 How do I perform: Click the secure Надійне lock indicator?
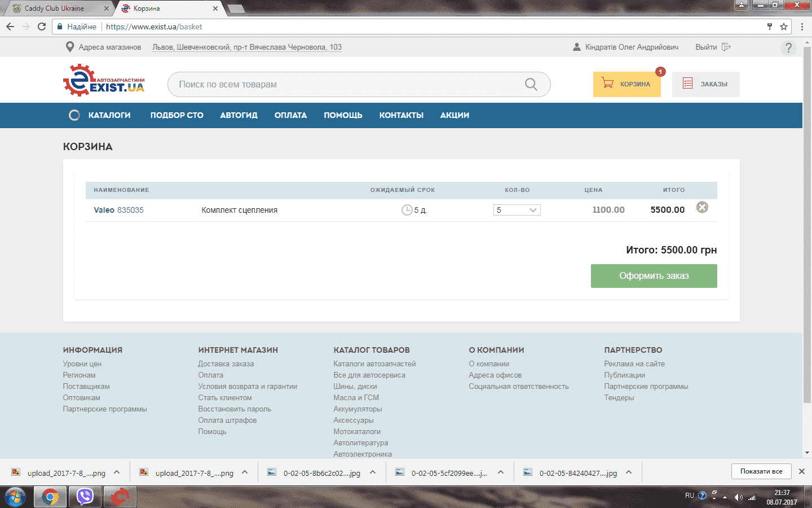pyautogui.click(x=77, y=27)
